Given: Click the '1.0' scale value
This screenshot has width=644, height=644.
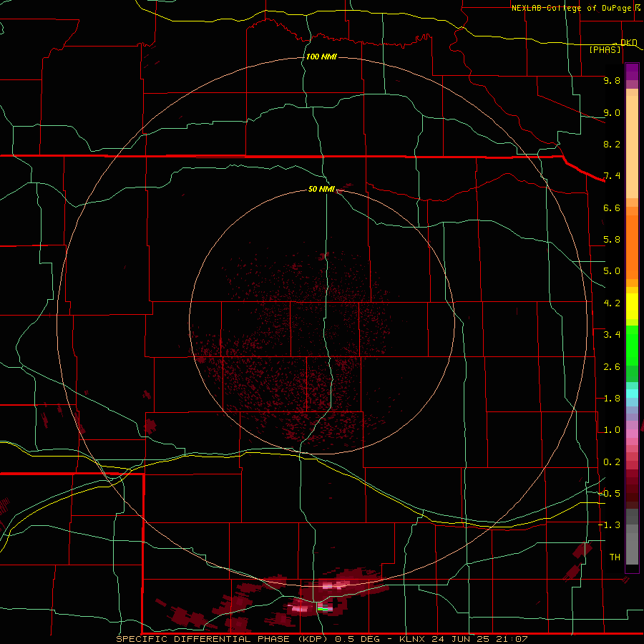Looking at the screenshot, I should pos(612,430).
